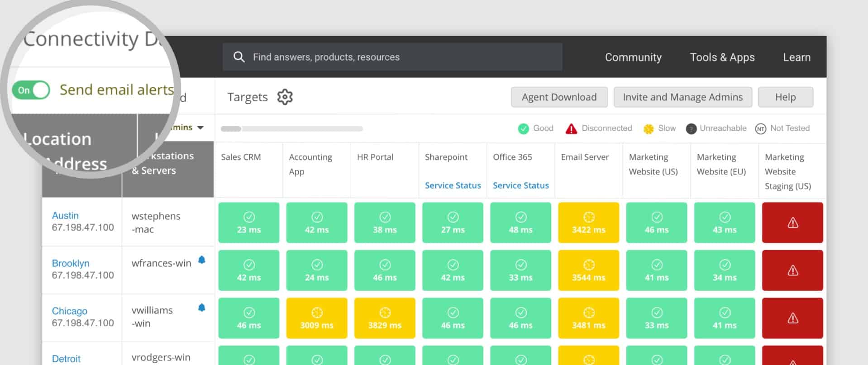Viewport: 868px width, 365px height.
Task: Click Austin Staging disconnected red tile
Action: [792, 223]
